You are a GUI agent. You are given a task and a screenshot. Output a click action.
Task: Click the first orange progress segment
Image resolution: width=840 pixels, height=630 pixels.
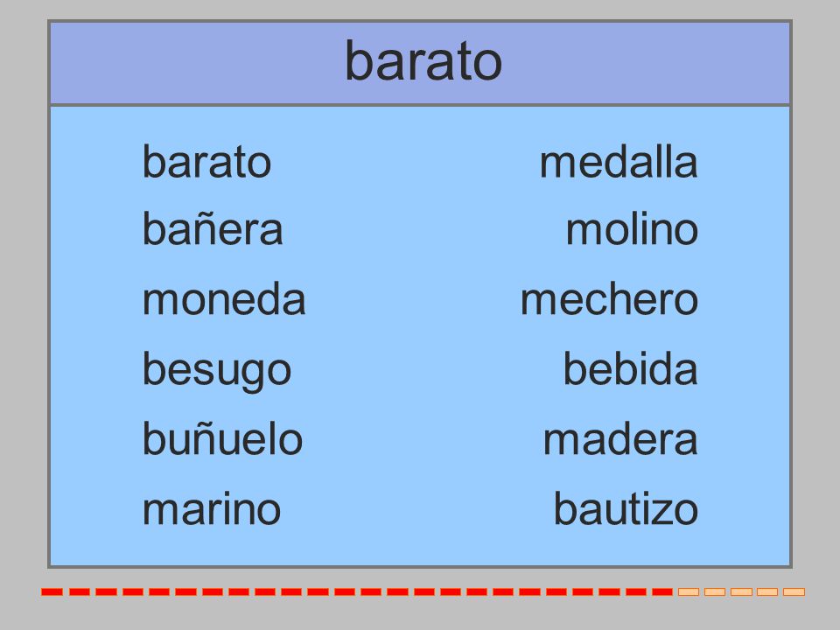(x=689, y=592)
